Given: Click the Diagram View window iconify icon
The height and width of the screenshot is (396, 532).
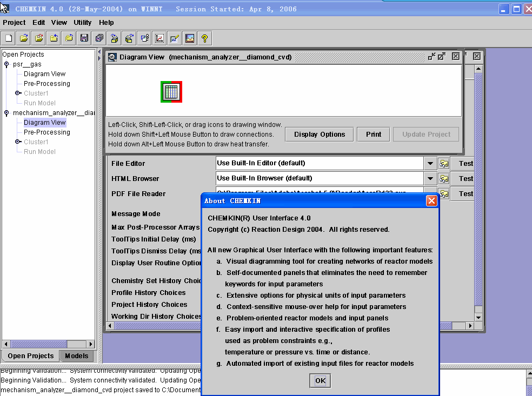Looking at the screenshot, I should pyautogui.click(x=431, y=57).
